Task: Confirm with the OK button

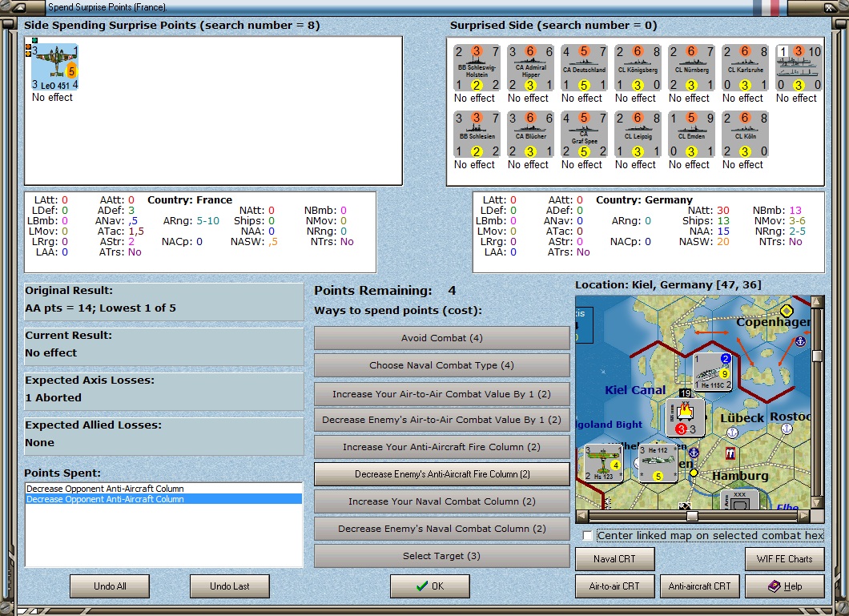Action: click(430, 586)
